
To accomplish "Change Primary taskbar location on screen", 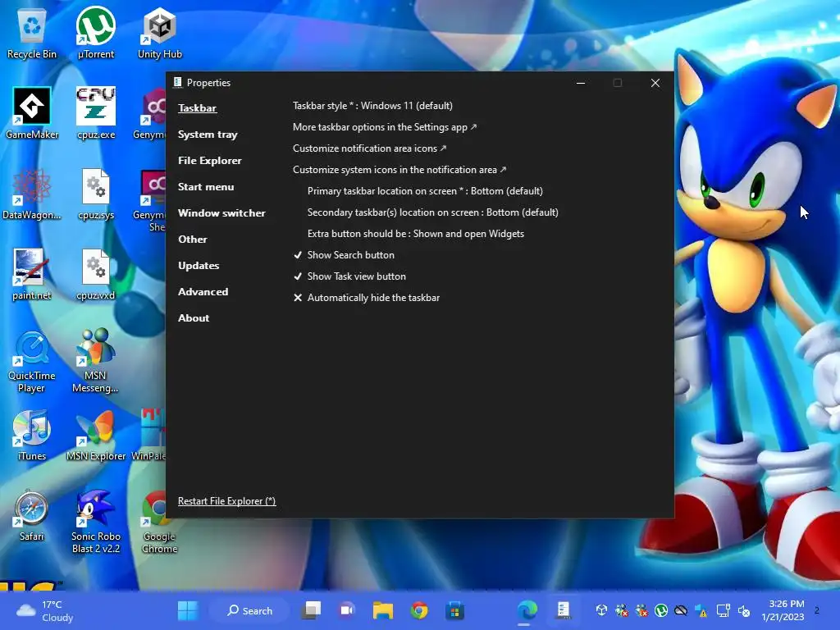I will (425, 191).
